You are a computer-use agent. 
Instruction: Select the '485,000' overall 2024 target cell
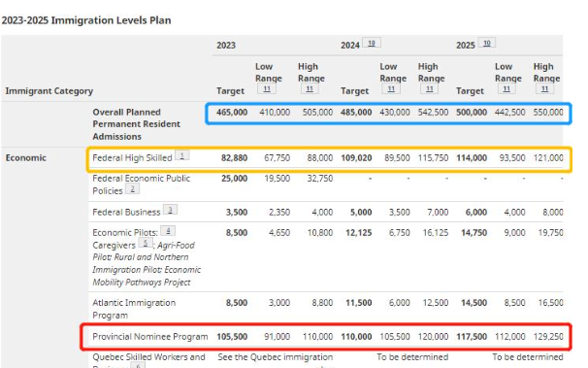[356, 113]
